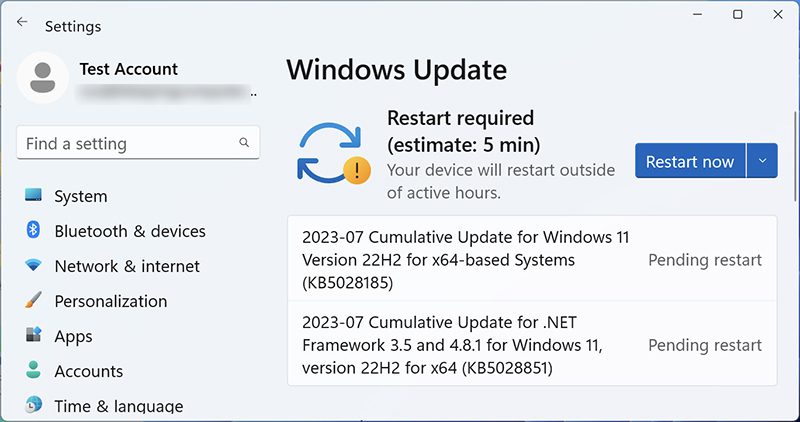800x422 pixels.
Task: Click the search magnifier icon
Action: pos(244,143)
